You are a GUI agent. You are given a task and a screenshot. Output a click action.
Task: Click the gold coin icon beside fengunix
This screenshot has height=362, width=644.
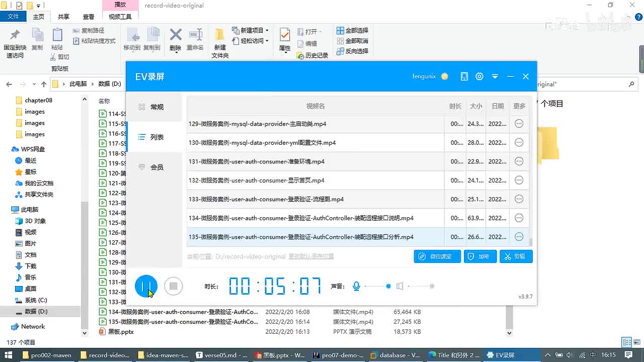coord(444,76)
